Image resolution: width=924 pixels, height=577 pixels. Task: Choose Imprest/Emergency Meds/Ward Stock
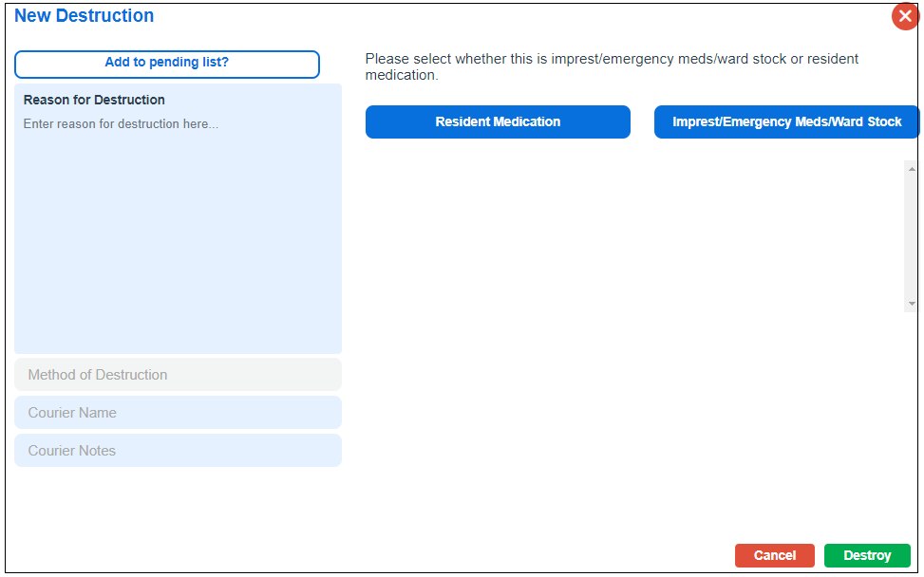(x=786, y=122)
